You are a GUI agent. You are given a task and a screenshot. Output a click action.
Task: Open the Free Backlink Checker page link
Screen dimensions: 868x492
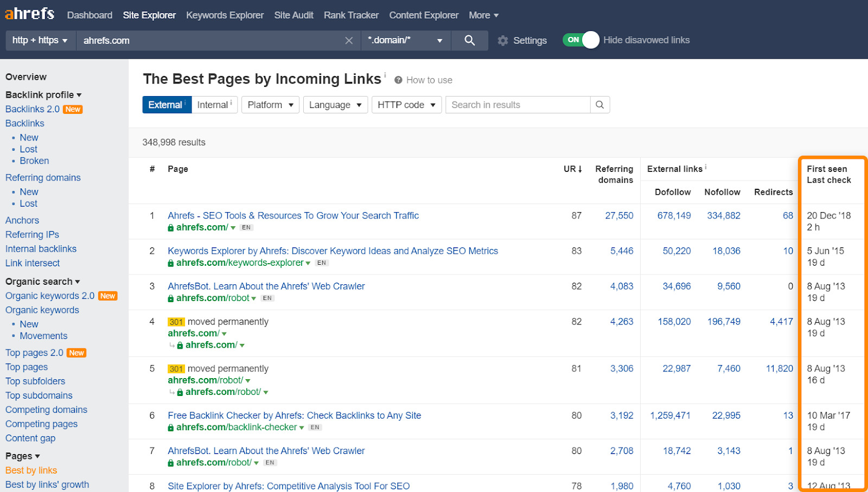[x=294, y=415]
